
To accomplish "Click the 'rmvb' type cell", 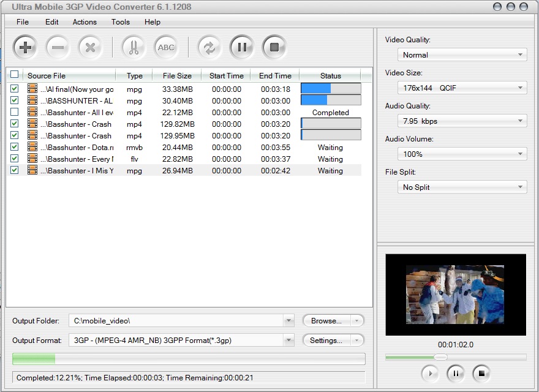I will click(x=134, y=148).
